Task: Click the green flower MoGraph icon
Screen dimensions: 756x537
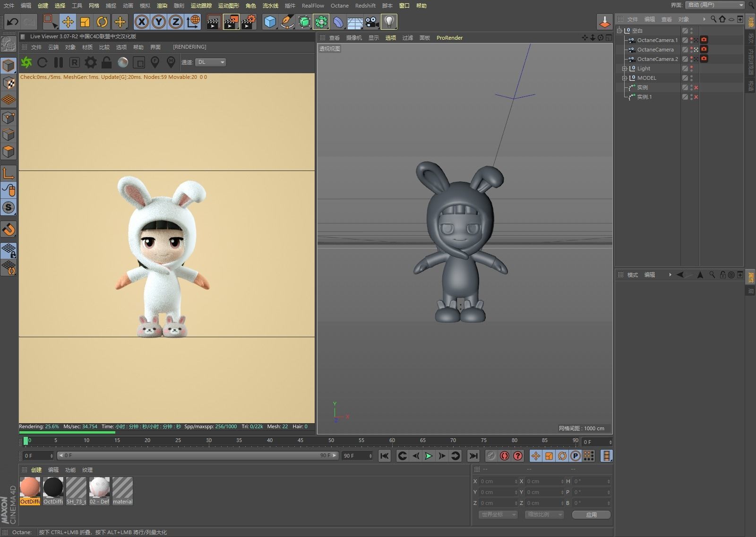Action: coord(321,22)
